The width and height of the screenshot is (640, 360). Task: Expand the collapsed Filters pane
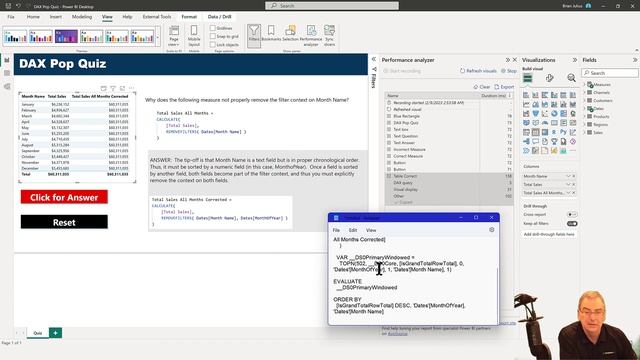click(x=373, y=60)
